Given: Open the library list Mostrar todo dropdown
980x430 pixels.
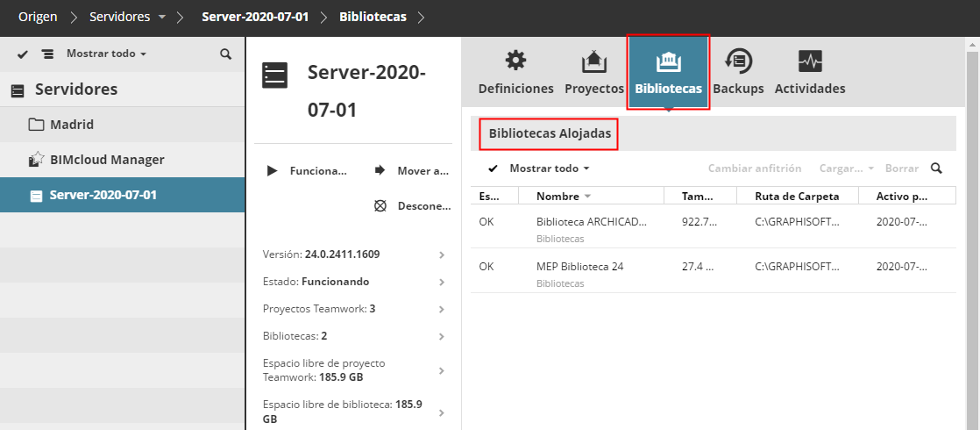Looking at the screenshot, I should pos(550,168).
